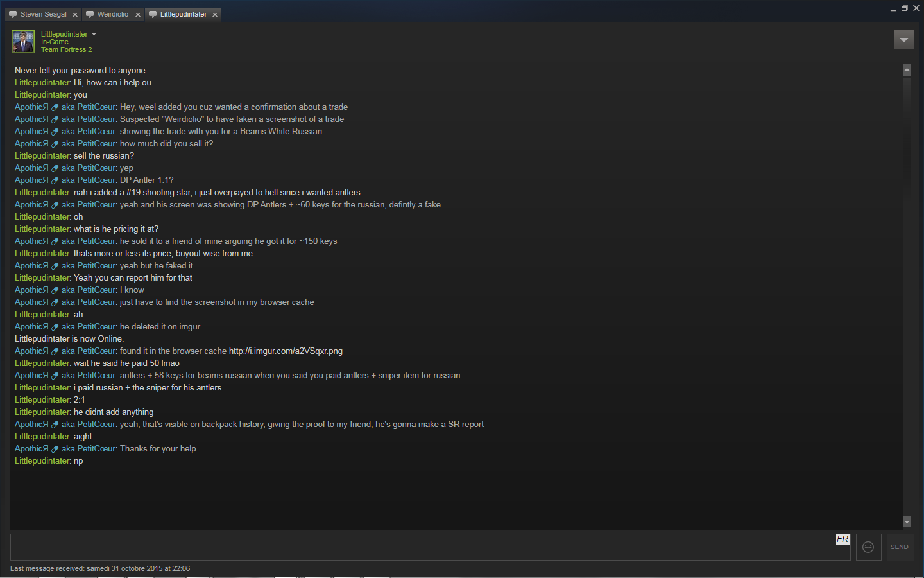Open the emoticon picker smiley icon
The height and width of the screenshot is (578, 924).
point(868,547)
